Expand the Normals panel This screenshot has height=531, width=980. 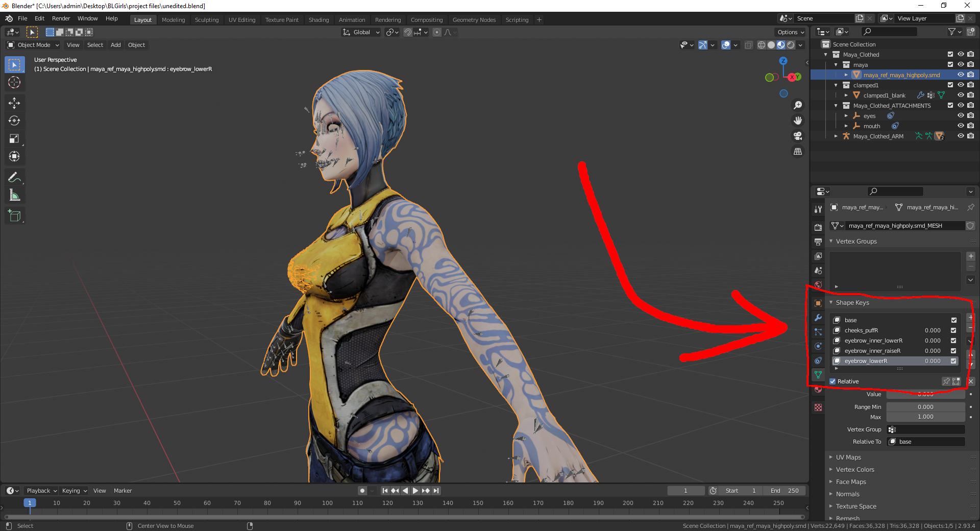click(x=847, y=494)
